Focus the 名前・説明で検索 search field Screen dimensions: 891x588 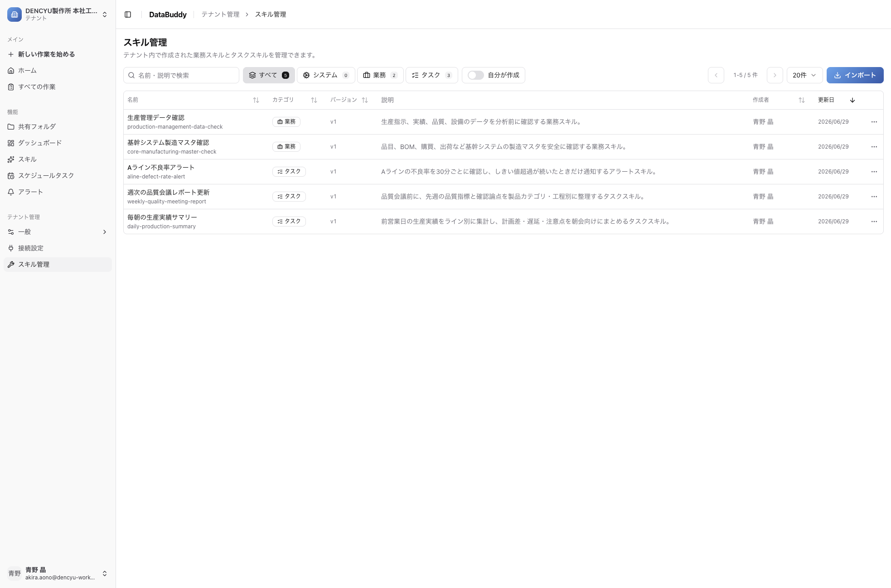click(x=181, y=75)
